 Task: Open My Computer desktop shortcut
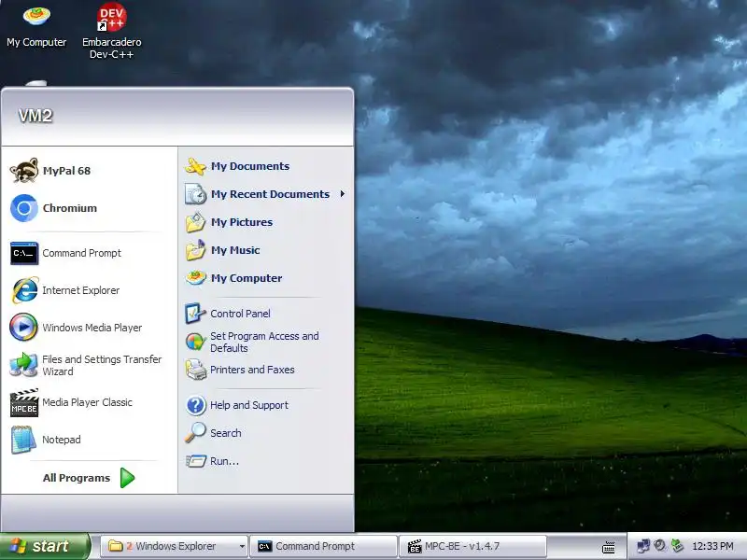tap(36, 27)
